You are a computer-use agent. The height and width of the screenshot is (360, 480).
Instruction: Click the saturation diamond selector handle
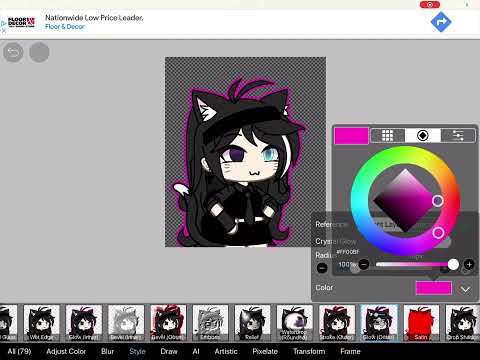click(x=438, y=201)
